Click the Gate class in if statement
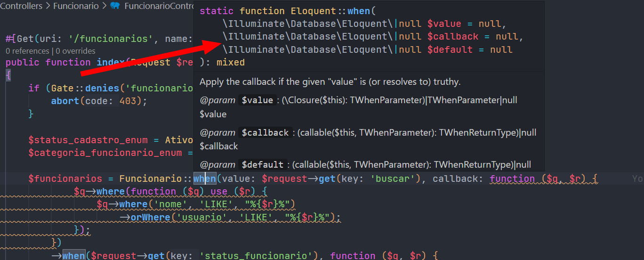 pos(62,88)
